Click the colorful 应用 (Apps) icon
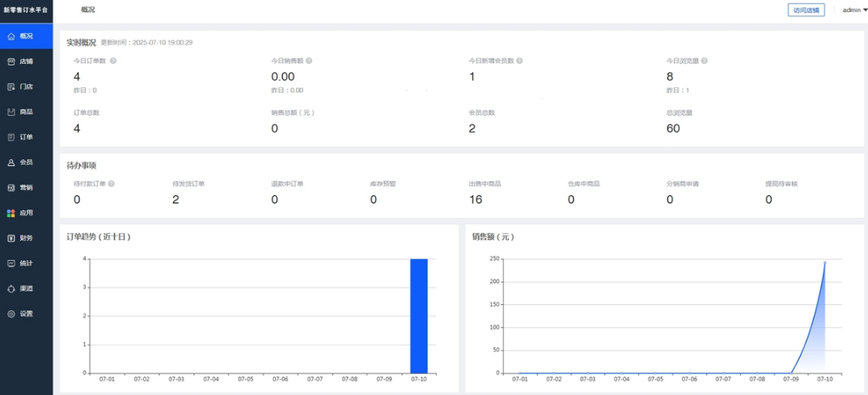 pyautogui.click(x=11, y=213)
